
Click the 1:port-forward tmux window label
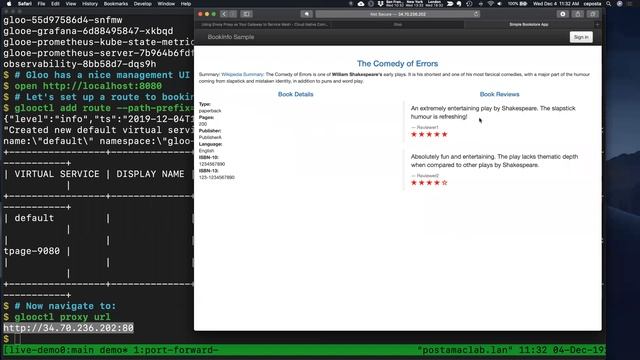(x=176, y=350)
